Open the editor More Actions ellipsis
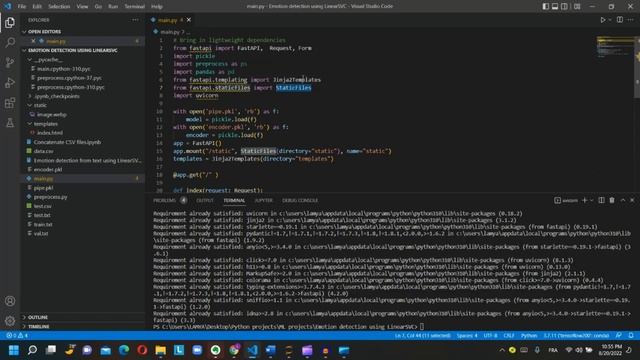Image resolution: width=640 pixels, height=360 pixels. pos(631,20)
